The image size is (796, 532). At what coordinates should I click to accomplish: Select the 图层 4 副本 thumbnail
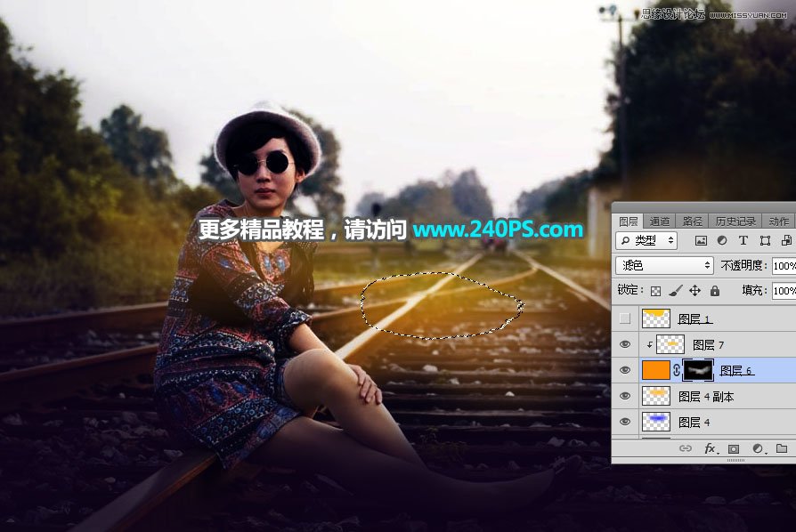click(656, 396)
